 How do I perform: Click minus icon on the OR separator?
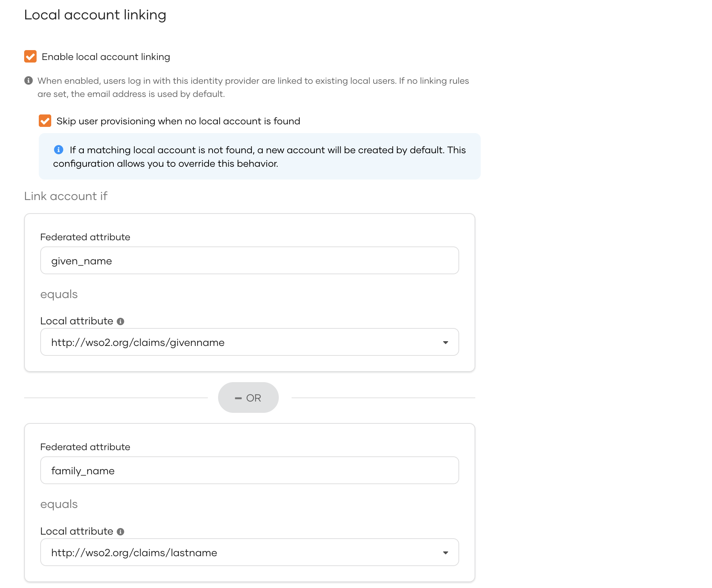[x=238, y=398]
